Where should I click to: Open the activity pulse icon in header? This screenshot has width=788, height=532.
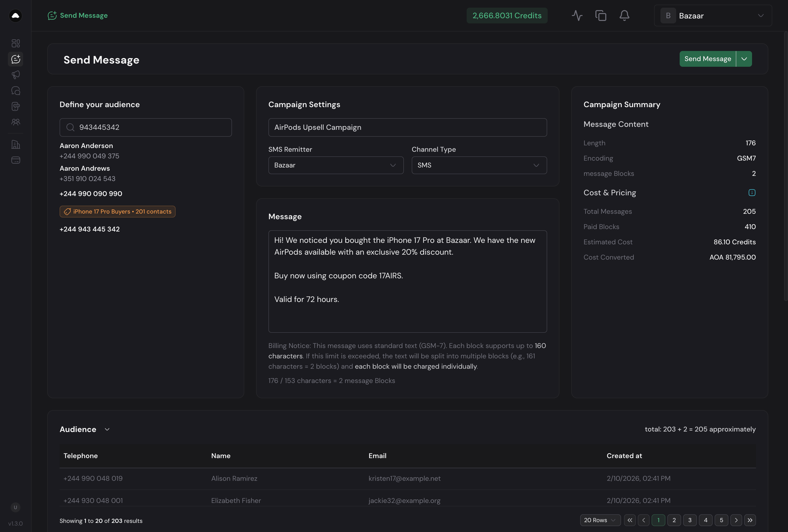point(577,16)
